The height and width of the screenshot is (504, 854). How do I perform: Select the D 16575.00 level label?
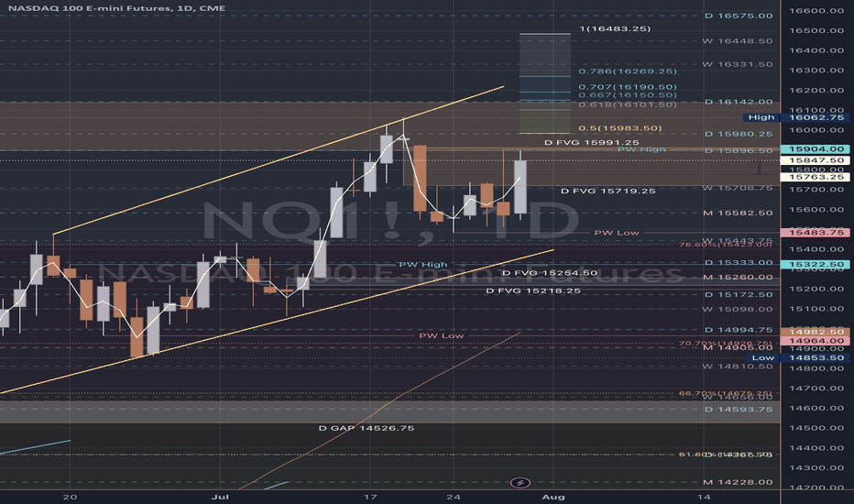739,16
